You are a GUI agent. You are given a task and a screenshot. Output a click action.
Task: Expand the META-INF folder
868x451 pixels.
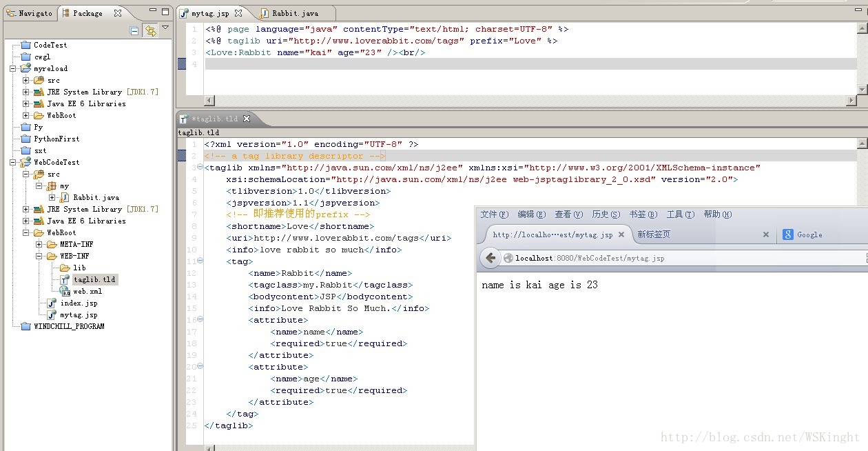tap(39, 244)
